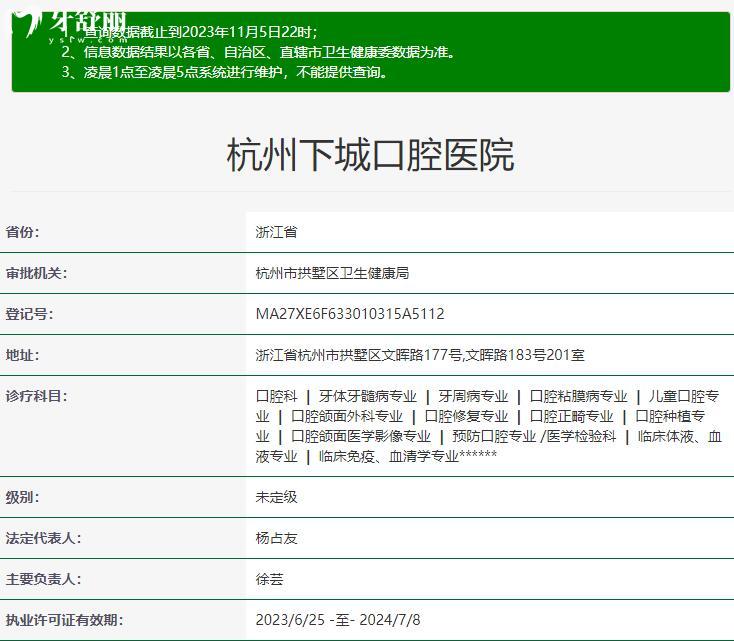Click 口腔颌面医学影像专业 in the department list
Screen dimensions: 734x641
(x=361, y=436)
